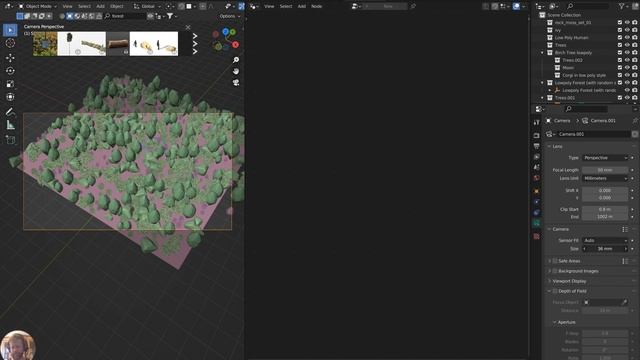Image resolution: width=640 pixels, height=360 pixels.
Task: Select the Measure tool
Action: 10,125
